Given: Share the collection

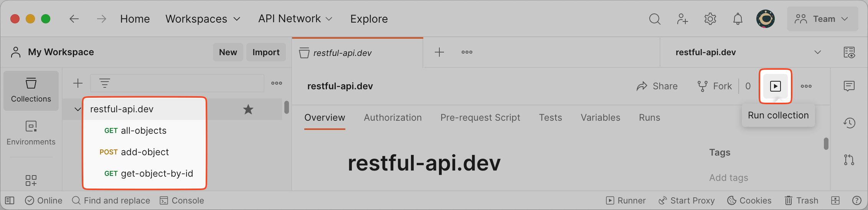Looking at the screenshot, I should click(x=657, y=86).
